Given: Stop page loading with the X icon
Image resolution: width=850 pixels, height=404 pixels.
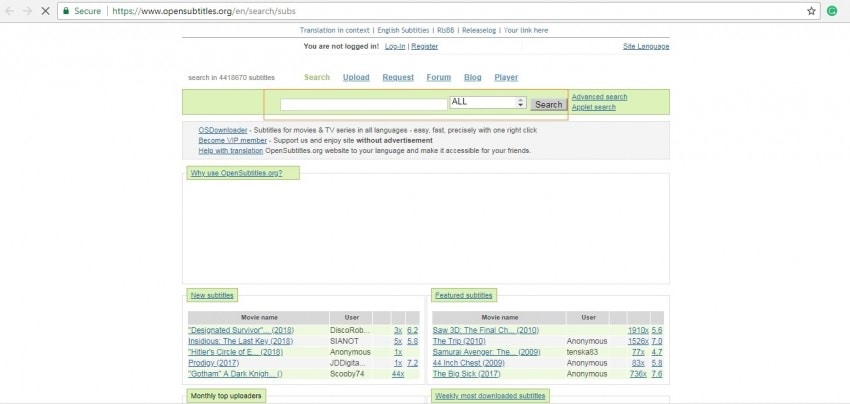Looking at the screenshot, I should tap(46, 11).
